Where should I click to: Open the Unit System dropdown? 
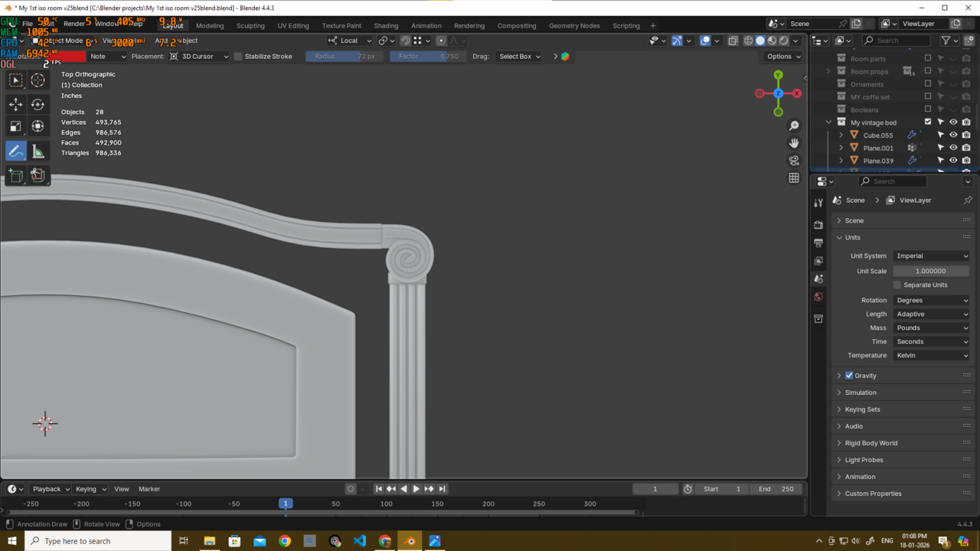(931, 256)
